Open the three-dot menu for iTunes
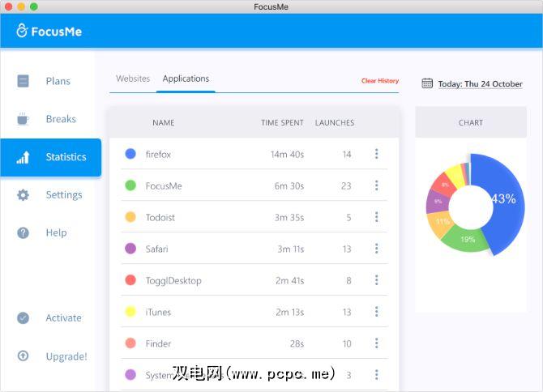Viewport: 543px width, 392px height. 376,312
